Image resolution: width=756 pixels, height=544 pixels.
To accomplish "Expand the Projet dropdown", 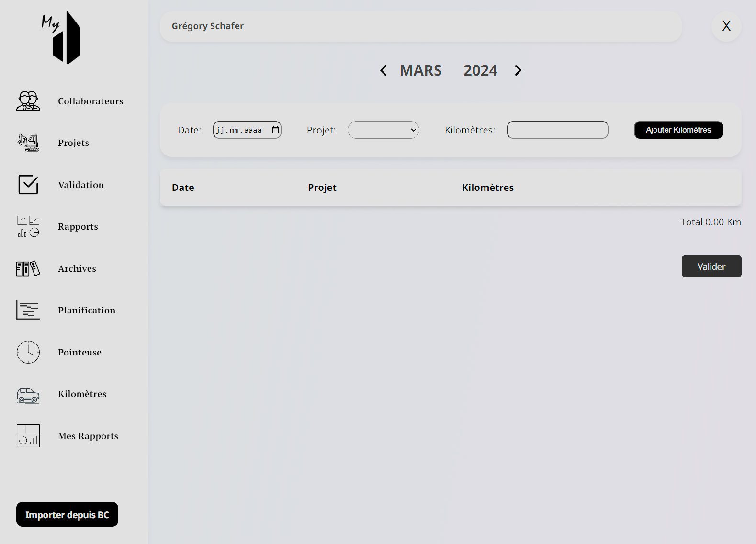I will pos(384,130).
